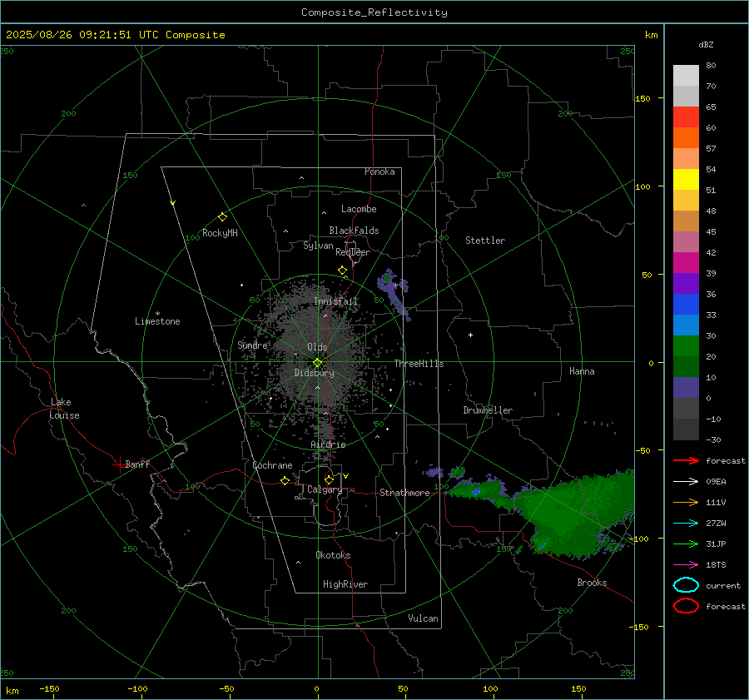This screenshot has width=749, height=700.
Task: Click the yellow radar-center diamond at Olds
Action: 317,362
